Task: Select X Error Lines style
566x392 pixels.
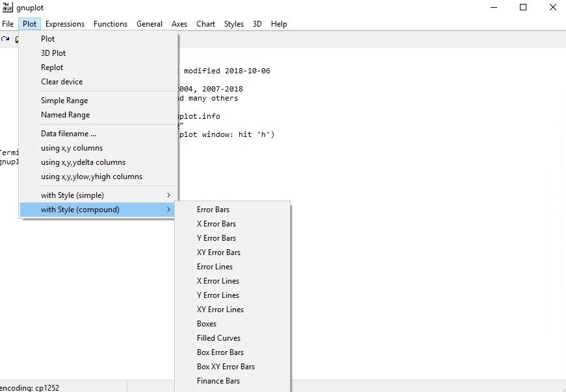Action: tap(232, 281)
